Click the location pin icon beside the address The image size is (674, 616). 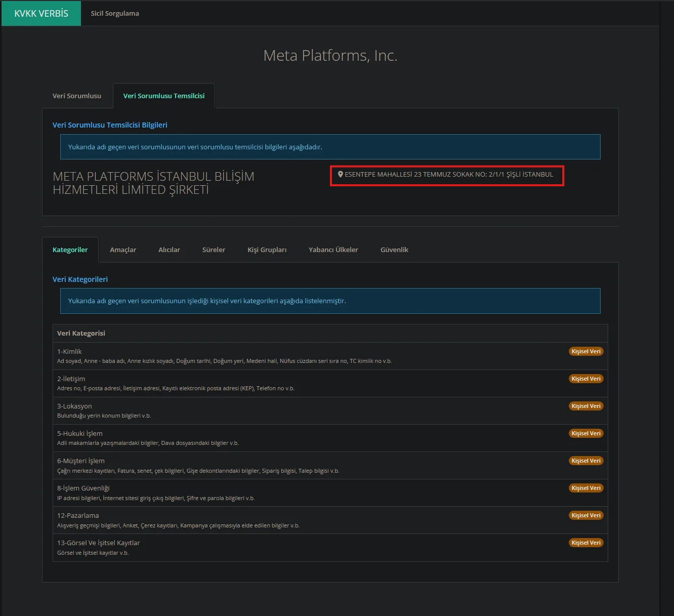pos(341,174)
